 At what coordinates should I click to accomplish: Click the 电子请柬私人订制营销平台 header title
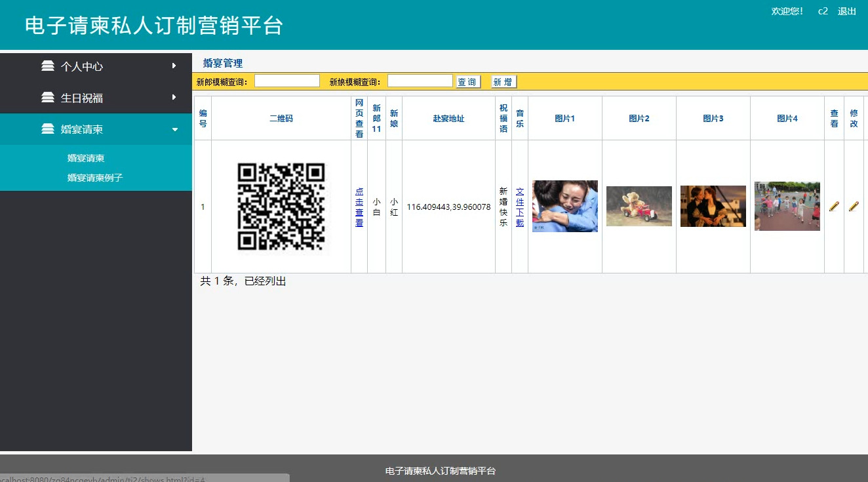tap(154, 26)
